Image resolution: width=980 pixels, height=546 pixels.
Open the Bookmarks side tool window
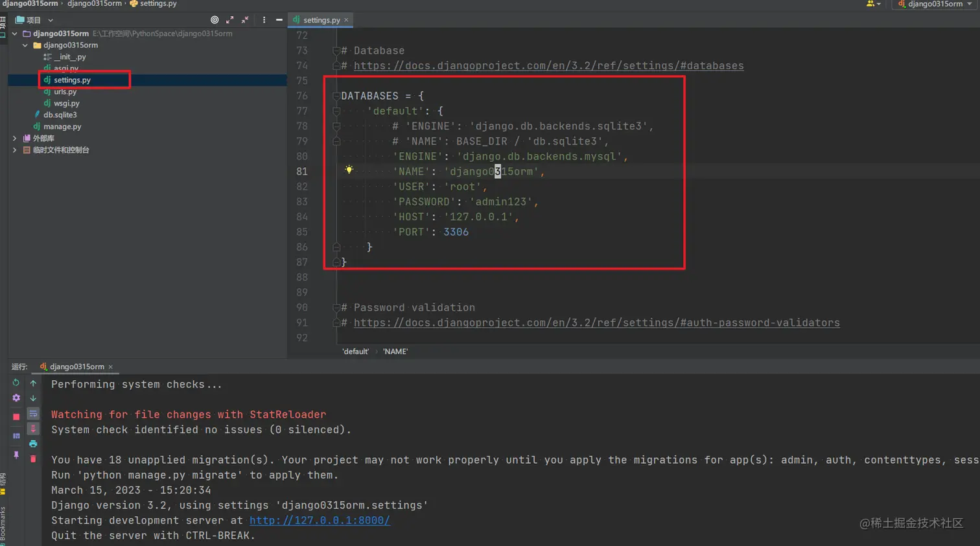tap(3, 525)
